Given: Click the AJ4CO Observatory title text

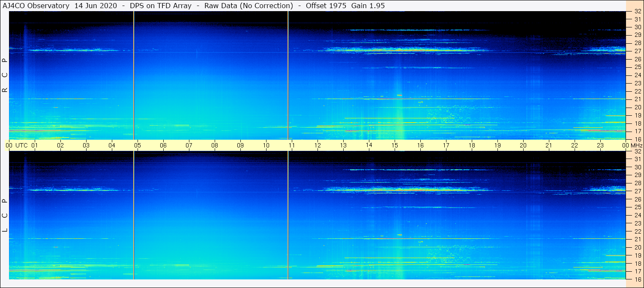Looking at the screenshot, I should coord(36,6).
